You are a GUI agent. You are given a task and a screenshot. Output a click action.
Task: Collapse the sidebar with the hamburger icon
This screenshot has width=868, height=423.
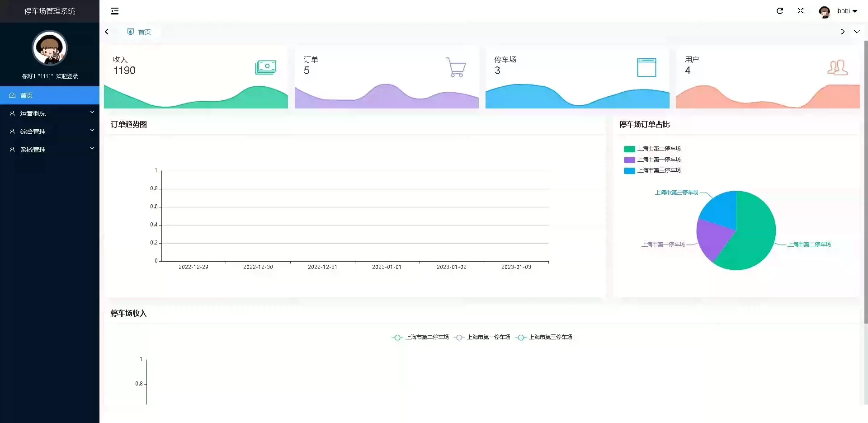click(115, 11)
